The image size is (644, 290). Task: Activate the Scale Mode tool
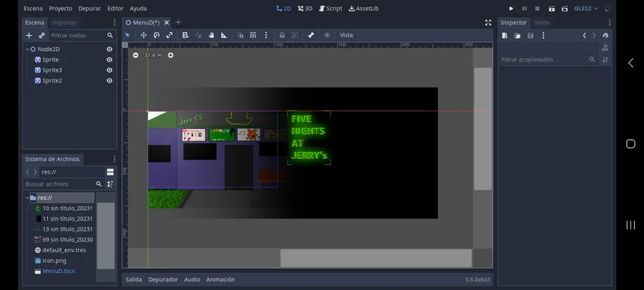(x=169, y=35)
